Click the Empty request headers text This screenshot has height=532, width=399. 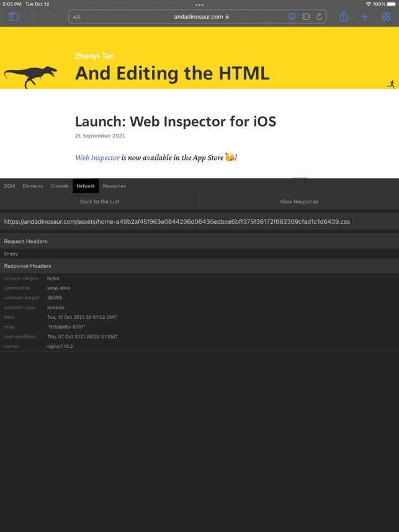pyautogui.click(x=11, y=254)
